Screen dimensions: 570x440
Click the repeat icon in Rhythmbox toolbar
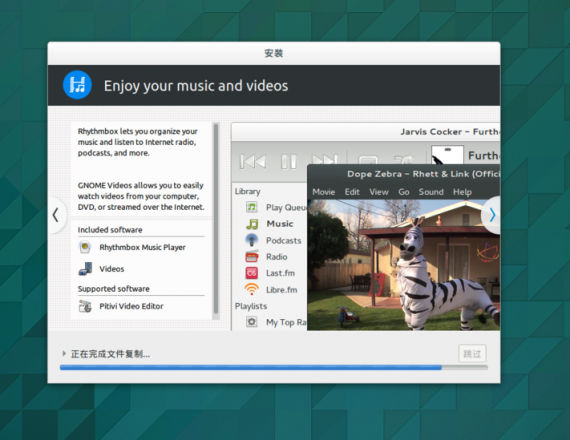[x=368, y=160]
